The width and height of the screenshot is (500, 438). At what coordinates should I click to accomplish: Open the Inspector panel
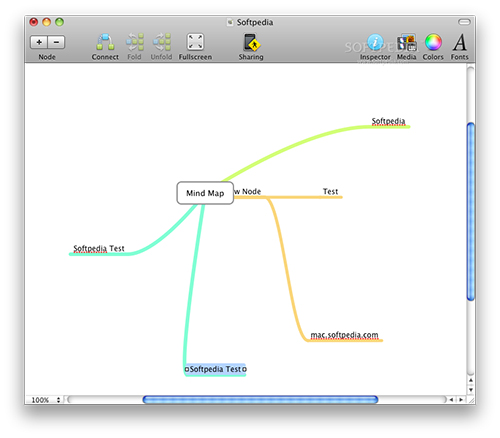pyautogui.click(x=375, y=42)
